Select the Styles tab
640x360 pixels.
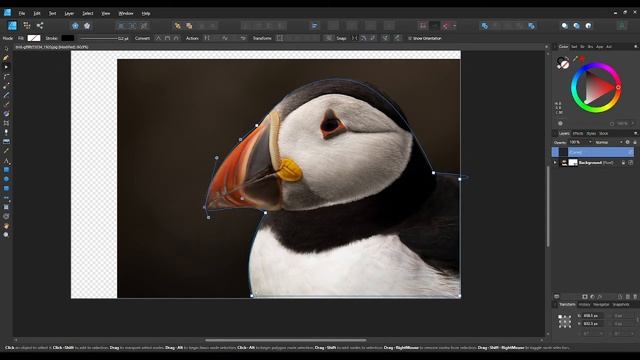point(591,133)
